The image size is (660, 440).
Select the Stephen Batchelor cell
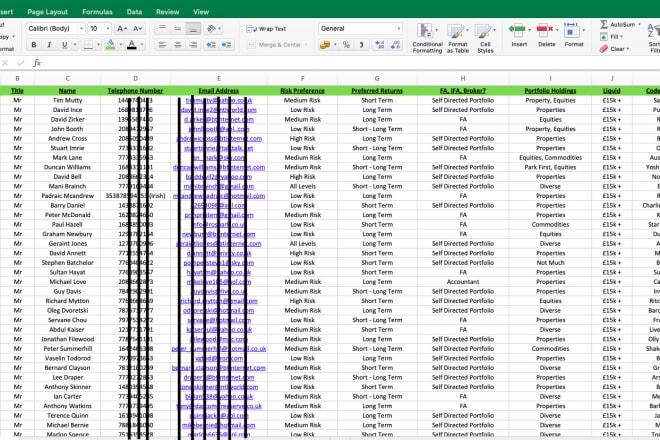click(x=67, y=263)
